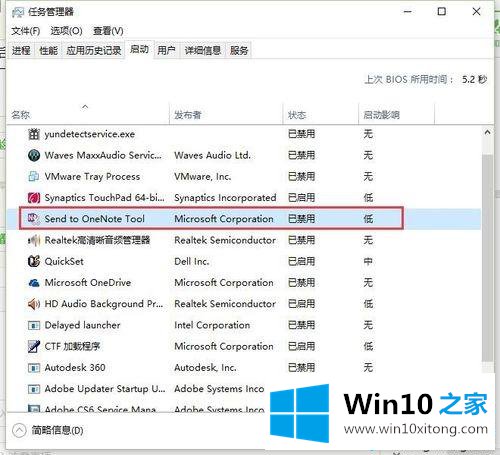Click the Task Manager title bar icon
500x455 pixels.
coord(18,12)
